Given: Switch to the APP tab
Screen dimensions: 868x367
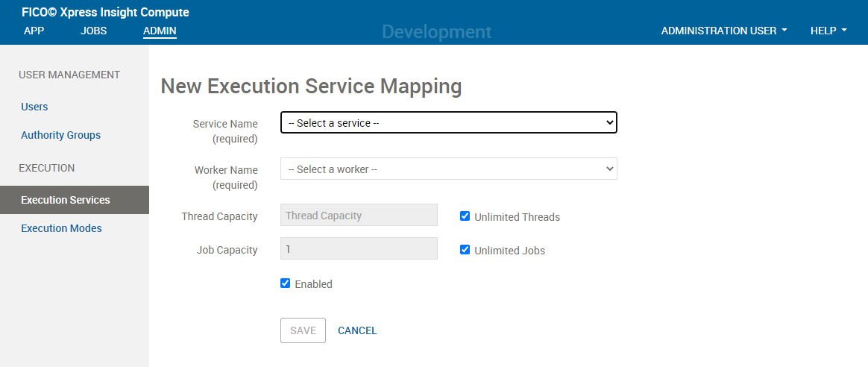Looking at the screenshot, I should (x=34, y=31).
